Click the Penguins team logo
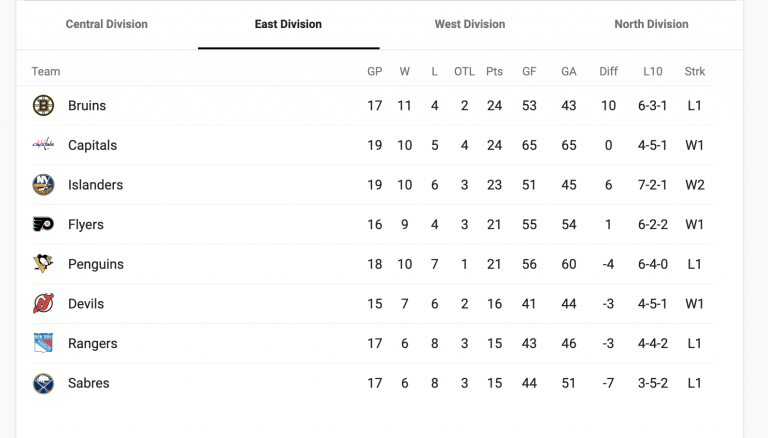 pos(43,264)
